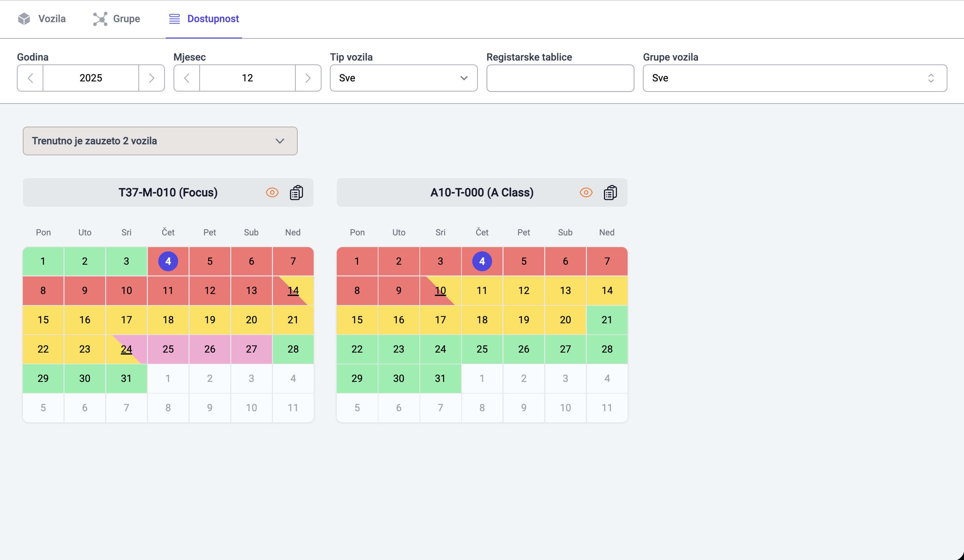Click the Grupe network icon
Image resolution: width=964 pixels, height=560 pixels.
[x=100, y=19]
